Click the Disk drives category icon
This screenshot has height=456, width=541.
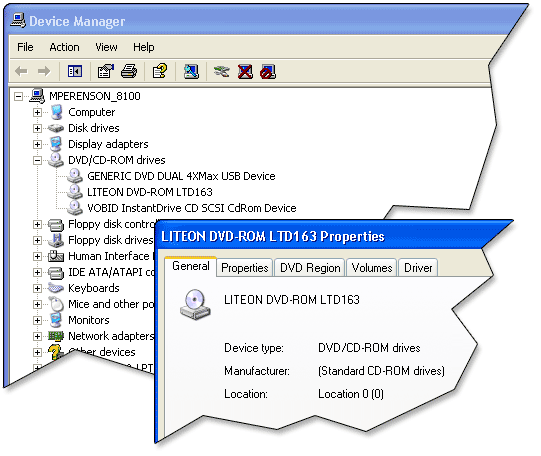(56, 128)
